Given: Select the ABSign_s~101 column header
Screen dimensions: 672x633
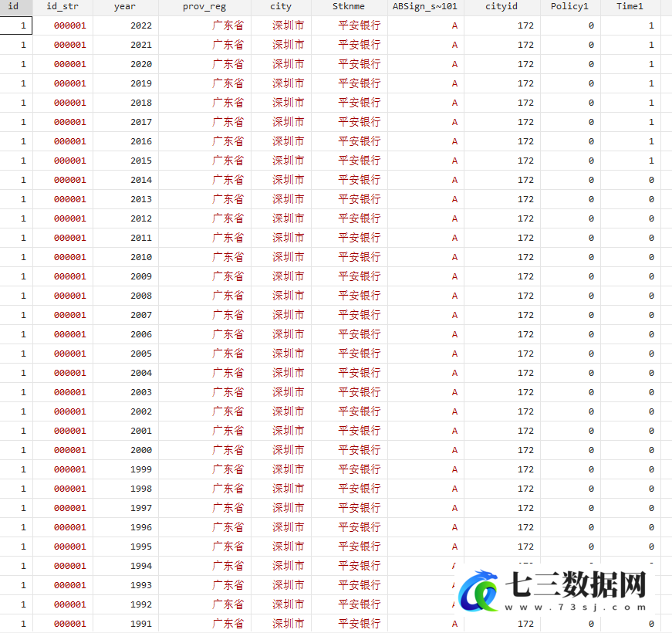Looking at the screenshot, I should click(x=425, y=7).
